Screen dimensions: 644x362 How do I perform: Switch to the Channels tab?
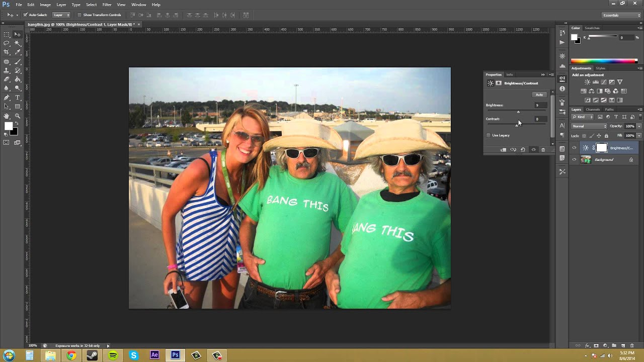593,110
